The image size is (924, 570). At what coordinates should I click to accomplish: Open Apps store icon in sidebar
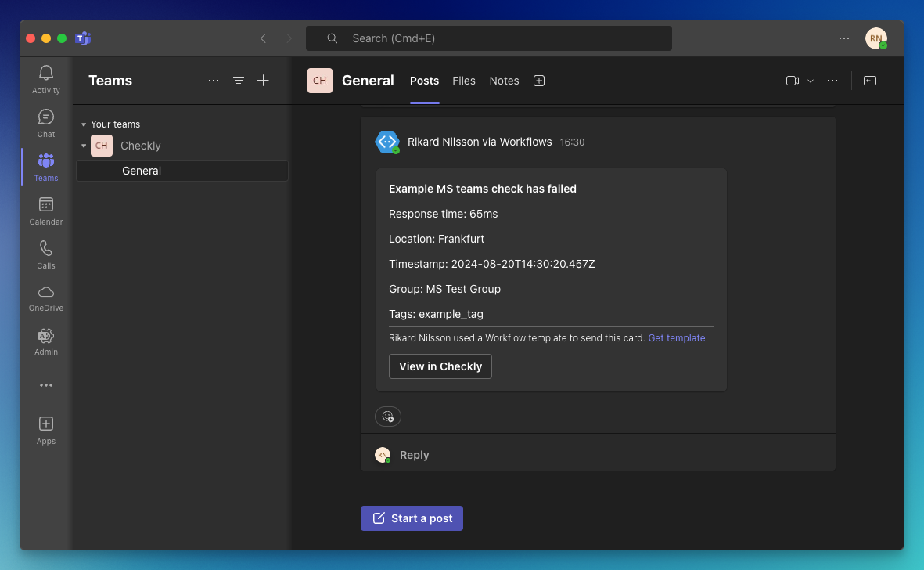point(46,424)
